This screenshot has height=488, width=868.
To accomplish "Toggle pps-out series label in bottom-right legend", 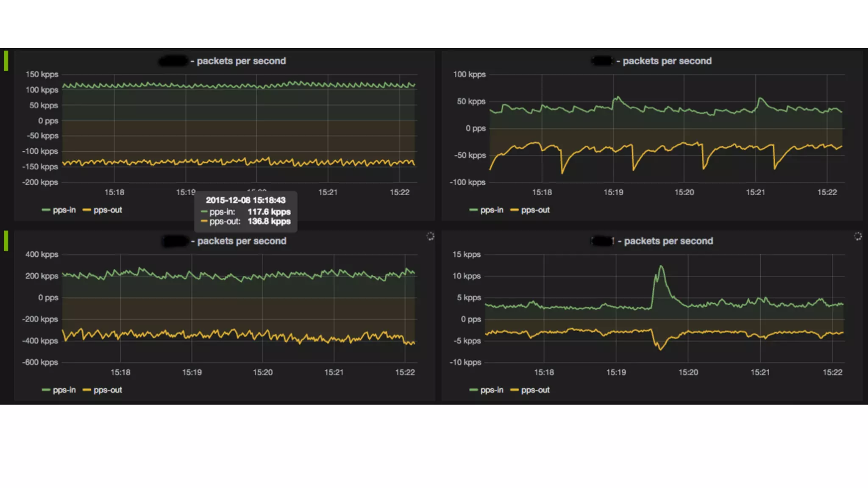I will coord(535,390).
